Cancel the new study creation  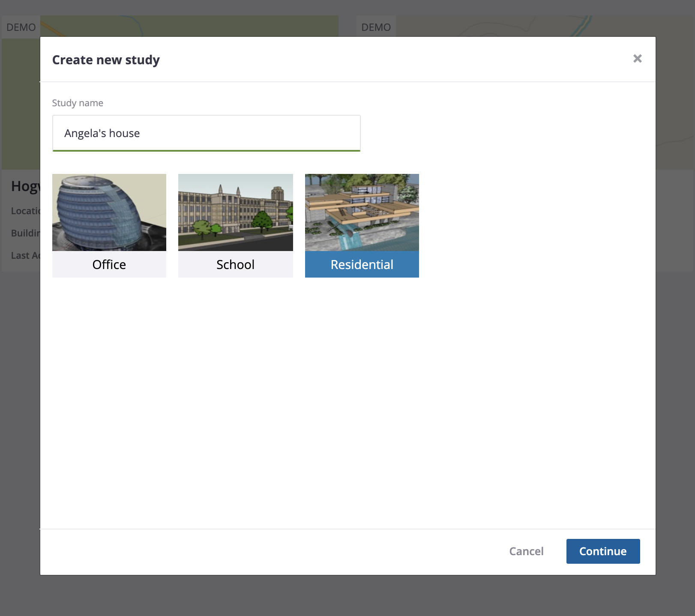526,551
